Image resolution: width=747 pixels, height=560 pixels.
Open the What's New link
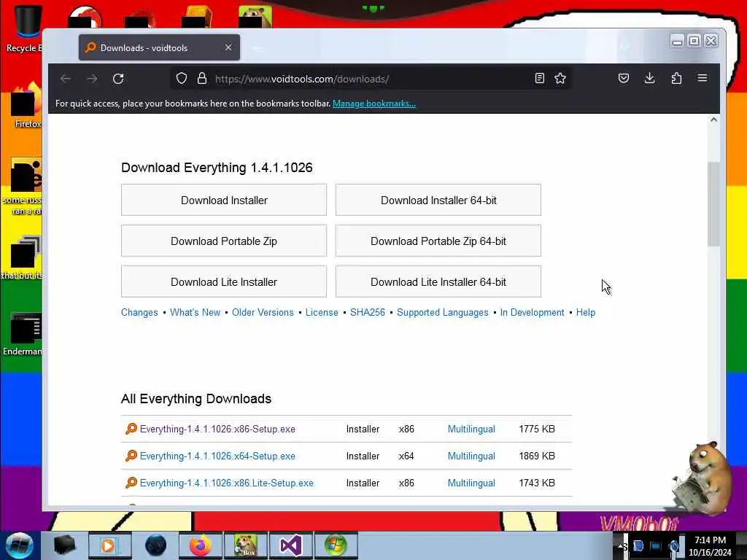195,312
